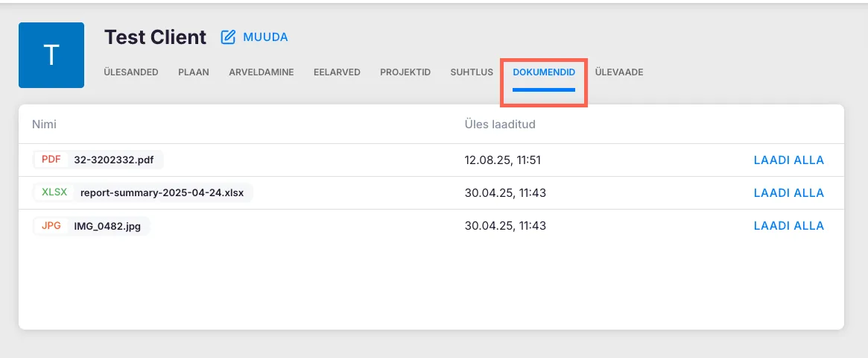Download IMG_0482.jpg with LAADI ALLA

(x=788, y=226)
